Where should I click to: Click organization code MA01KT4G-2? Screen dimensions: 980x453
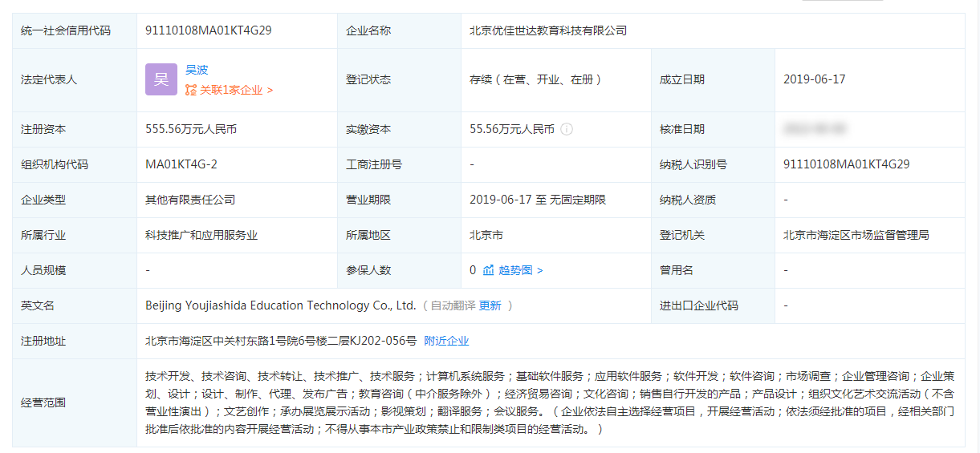pyautogui.click(x=181, y=164)
